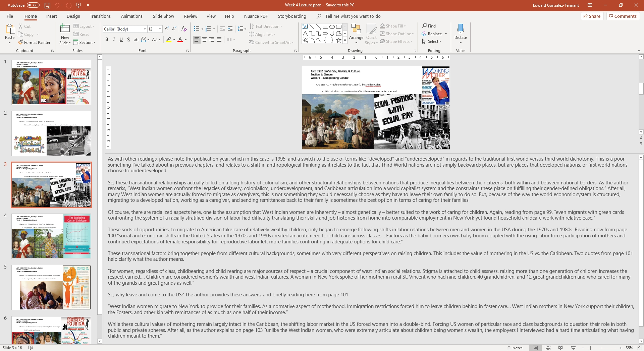
Task: Expand the Section dropdown
Action: 85,43
